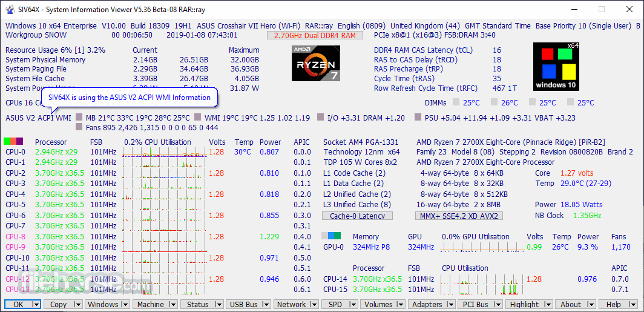644x312 pixels.
Task: Open the 2.70GHz Dual DDR4 RAM button
Action: [315, 35]
